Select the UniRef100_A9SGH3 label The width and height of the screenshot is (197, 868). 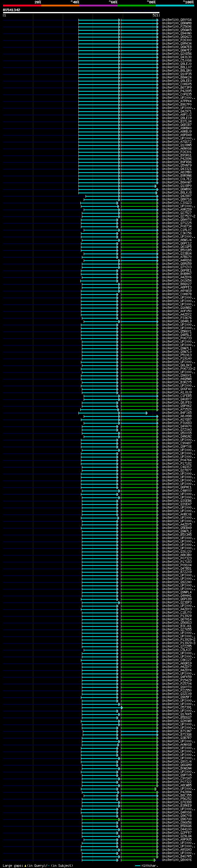pyautogui.click(x=177, y=850)
